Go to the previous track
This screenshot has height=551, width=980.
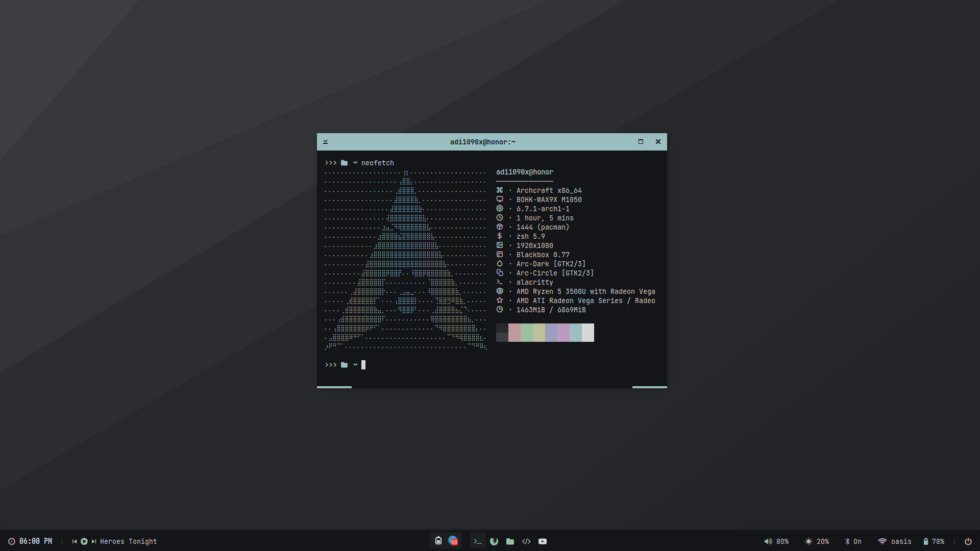[x=75, y=541]
